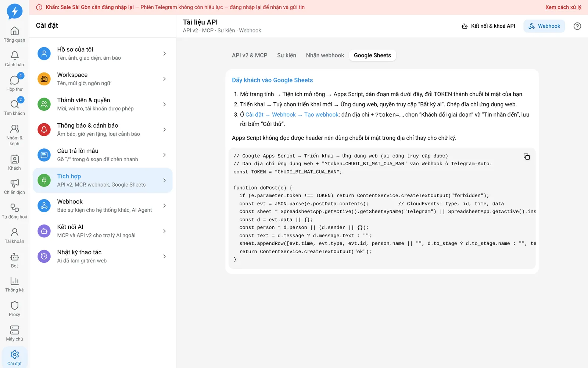Open the Cài đặt inline link in step 3
The image size is (588, 368).
click(x=254, y=115)
